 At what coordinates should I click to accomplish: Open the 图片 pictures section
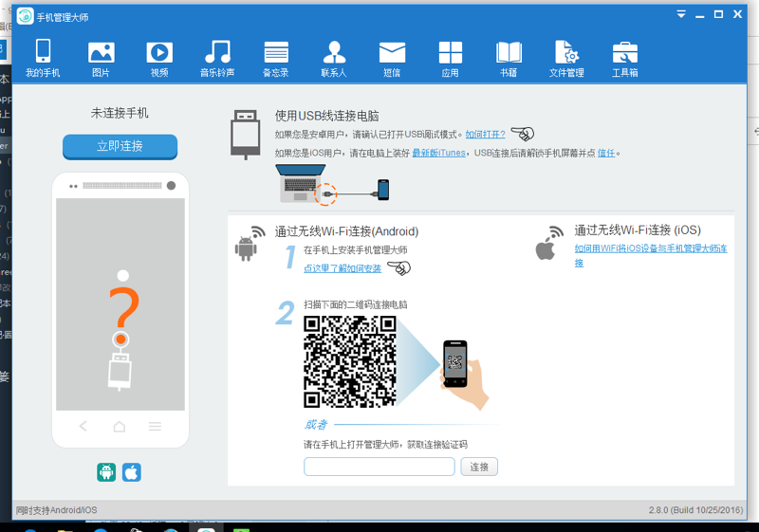[x=101, y=59]
